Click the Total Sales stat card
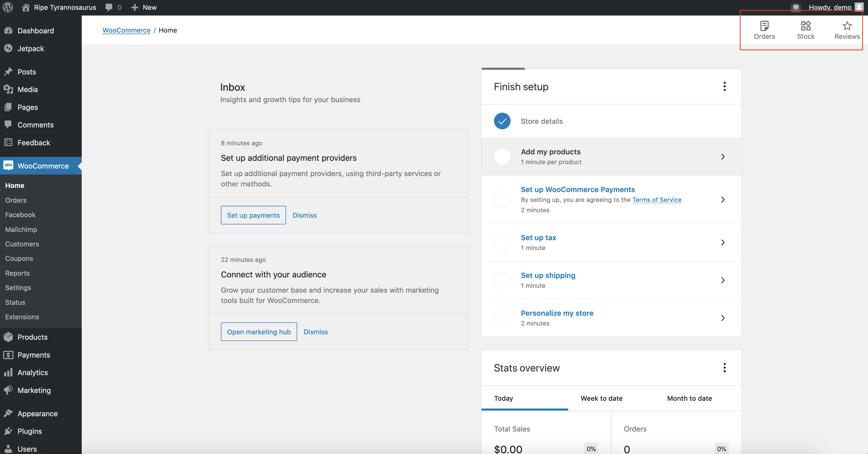This screenshot has width=868, height=454. pos(546,433)
